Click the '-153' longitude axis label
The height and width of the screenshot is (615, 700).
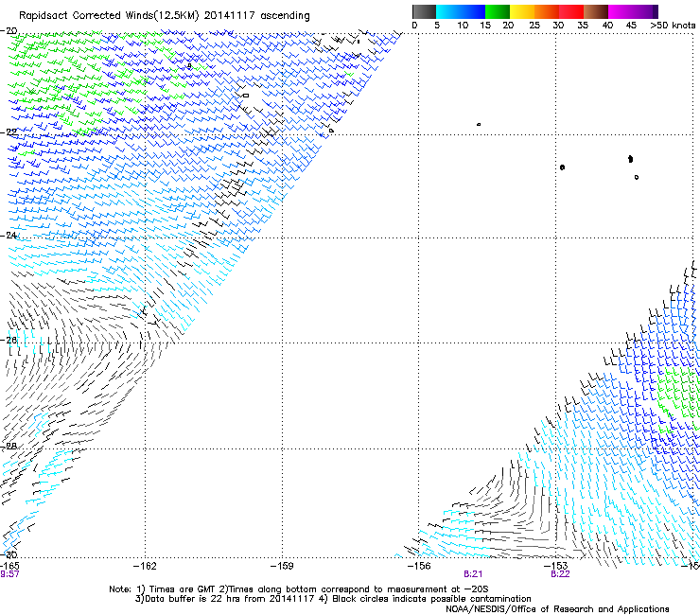[556, 567]
